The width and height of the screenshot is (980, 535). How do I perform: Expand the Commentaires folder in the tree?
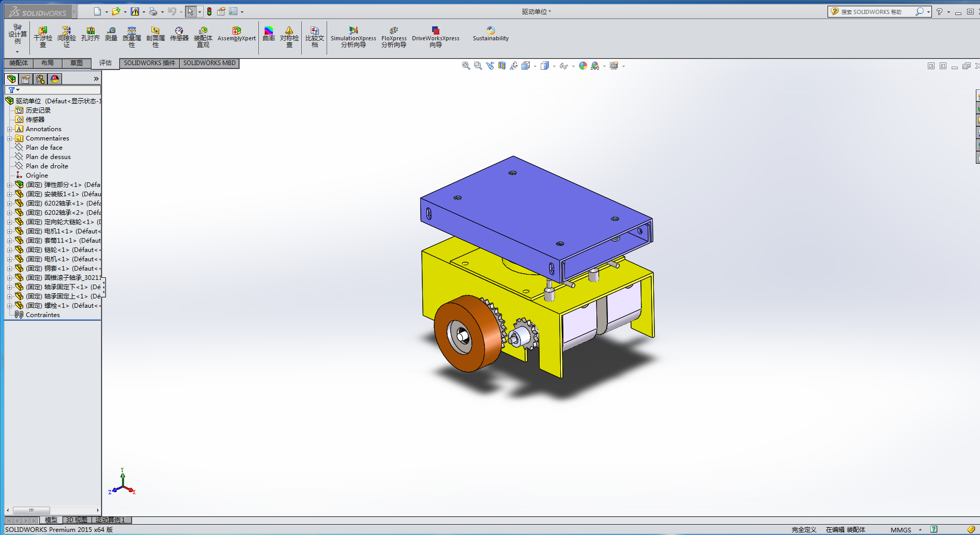[11, 138]
